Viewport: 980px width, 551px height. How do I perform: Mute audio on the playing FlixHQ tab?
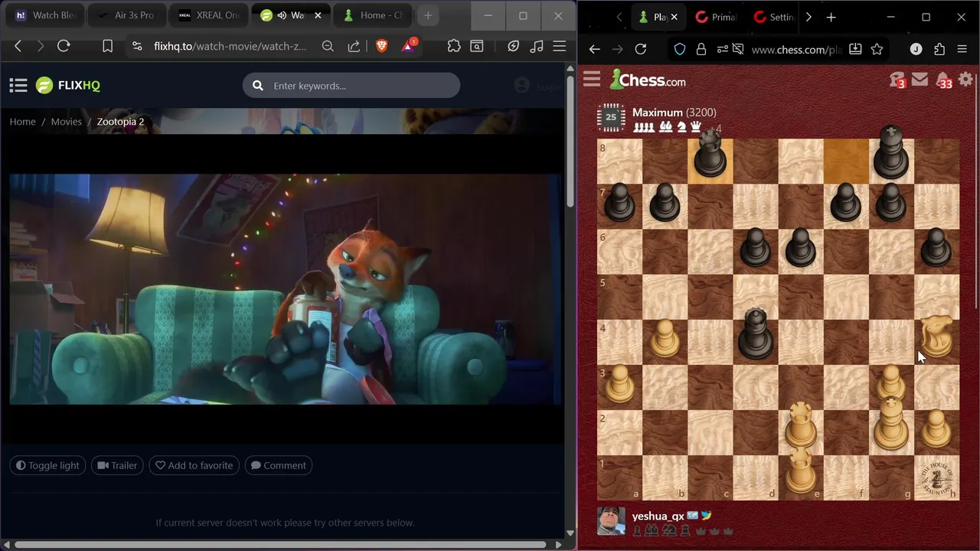(283, 15)
